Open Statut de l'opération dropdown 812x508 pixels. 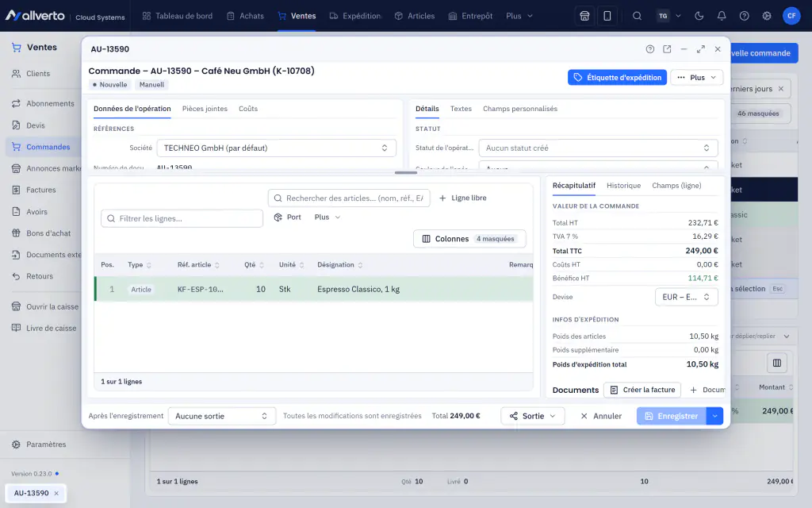pyautogui.click(x=598, y=148)
